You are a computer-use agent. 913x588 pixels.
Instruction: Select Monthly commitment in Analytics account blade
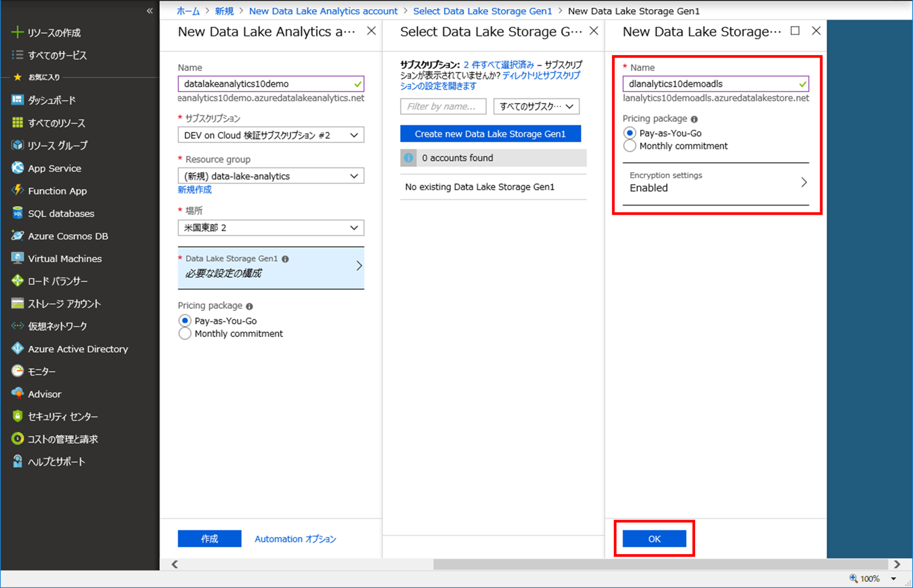point(185,334)
